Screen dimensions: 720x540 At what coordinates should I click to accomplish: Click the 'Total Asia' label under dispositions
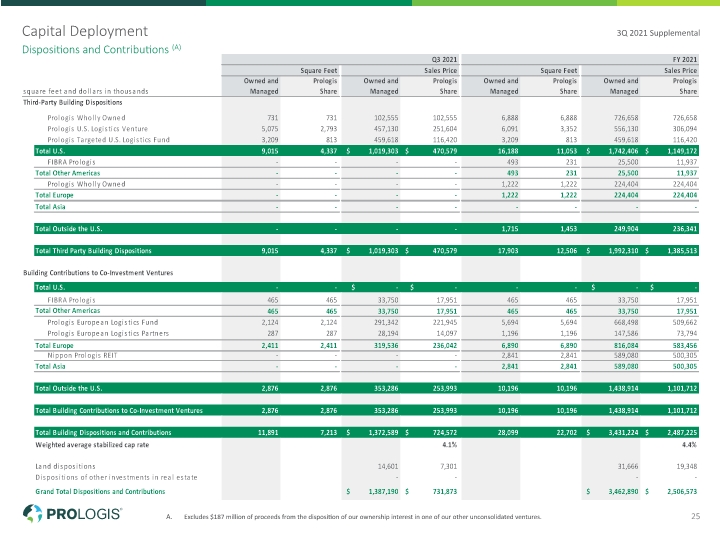pos(50,207)
